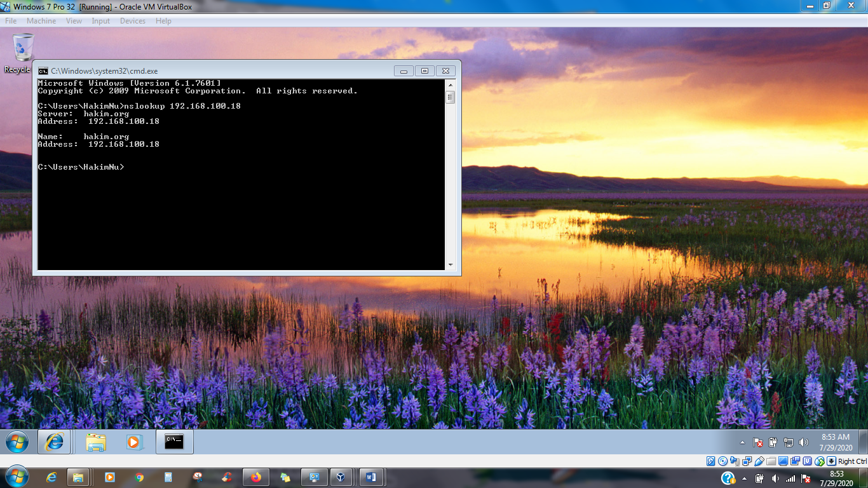Viewport: 868px width, 488px height.
Task: Open Internet Explorer on host taskbar
Action: (51, 477)
